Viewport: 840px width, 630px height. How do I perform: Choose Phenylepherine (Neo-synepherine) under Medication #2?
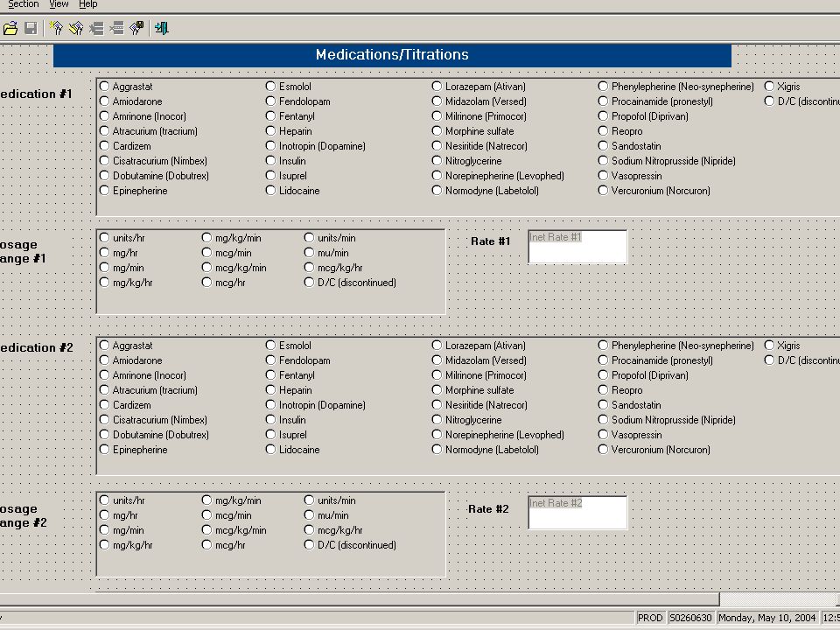[603, 346]
